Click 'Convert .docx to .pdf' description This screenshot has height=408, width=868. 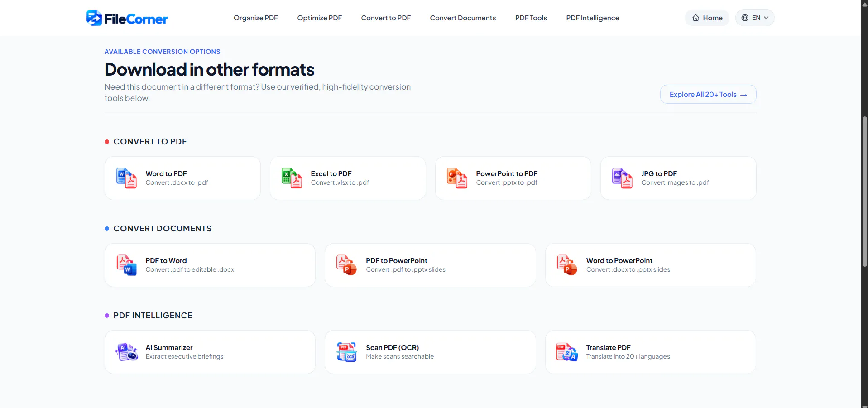177,182
